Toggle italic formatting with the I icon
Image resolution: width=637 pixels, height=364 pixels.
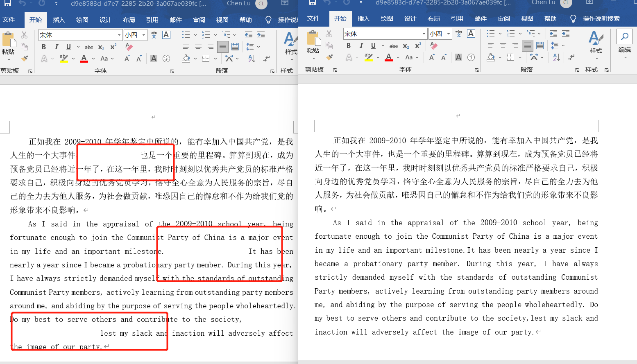pos(56,47)
